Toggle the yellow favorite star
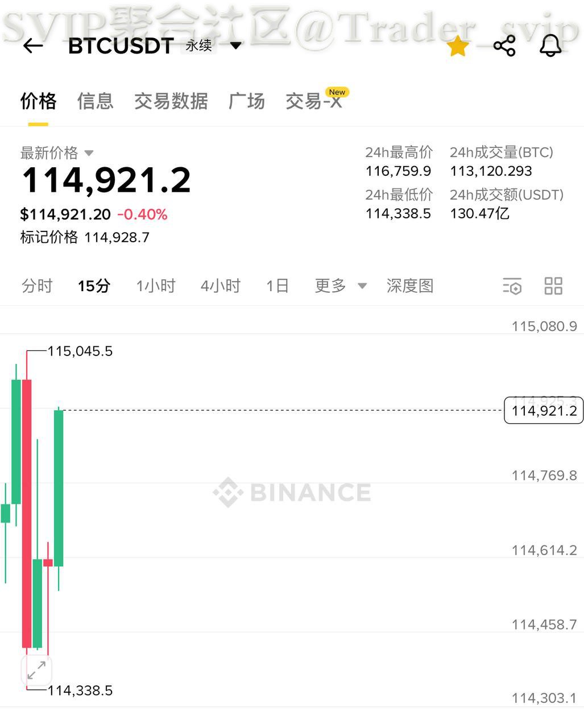The image size is (584, 728). 458,47
